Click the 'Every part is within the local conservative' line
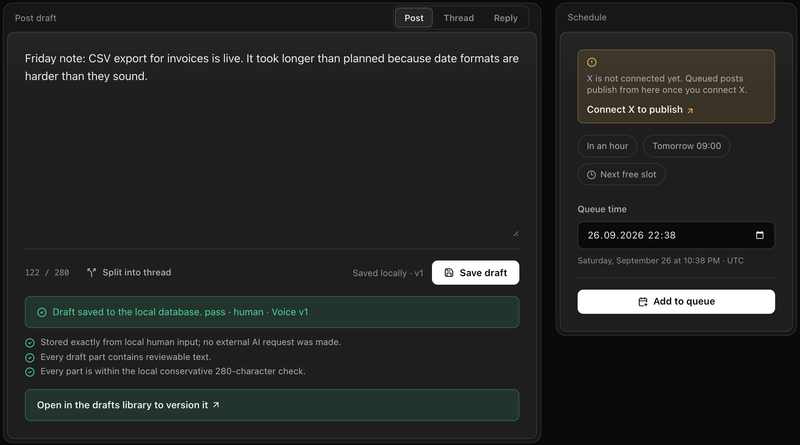Screen dimensions: 800x445 click(x=173, y=371)
